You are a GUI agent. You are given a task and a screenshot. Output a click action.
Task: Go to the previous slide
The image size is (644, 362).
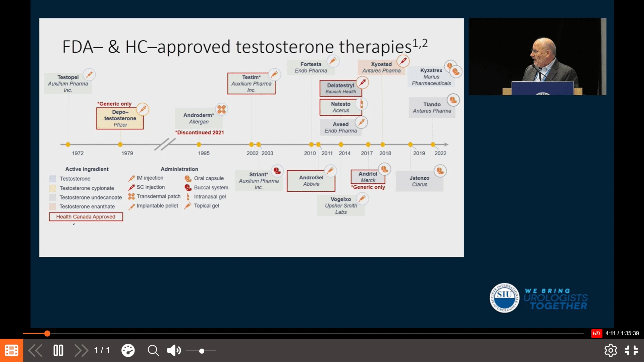pyautogui.click(x=36, y=351)
